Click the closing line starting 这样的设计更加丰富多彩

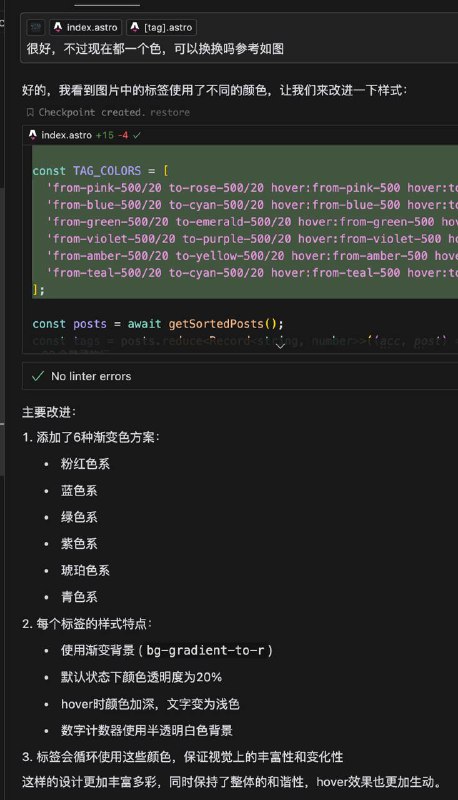(232, 782)
